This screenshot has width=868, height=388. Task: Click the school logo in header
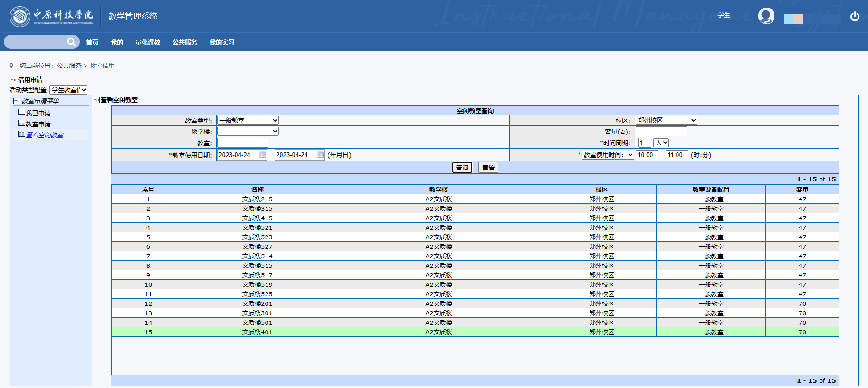20,17
